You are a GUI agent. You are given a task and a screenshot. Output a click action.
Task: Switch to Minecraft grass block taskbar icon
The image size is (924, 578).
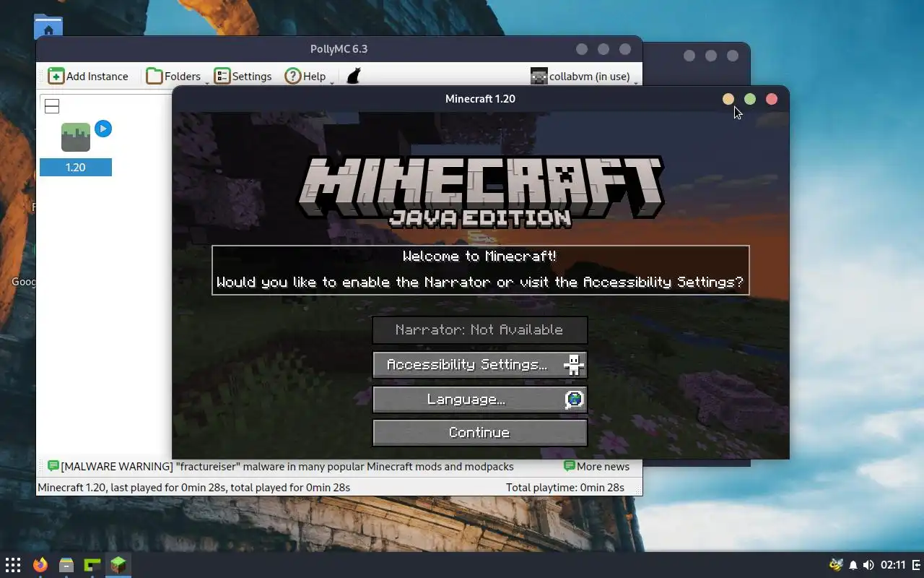pyautogui.click(x=118, y=564)
